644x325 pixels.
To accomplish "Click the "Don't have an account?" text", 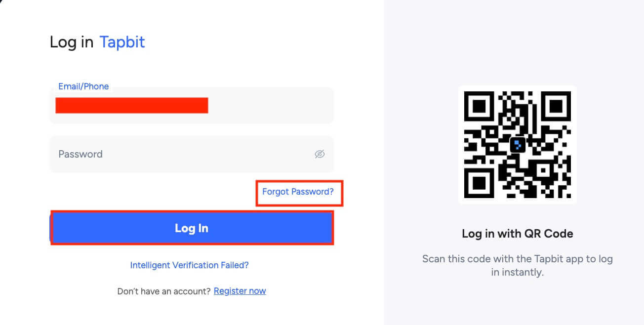I will 164,291.
